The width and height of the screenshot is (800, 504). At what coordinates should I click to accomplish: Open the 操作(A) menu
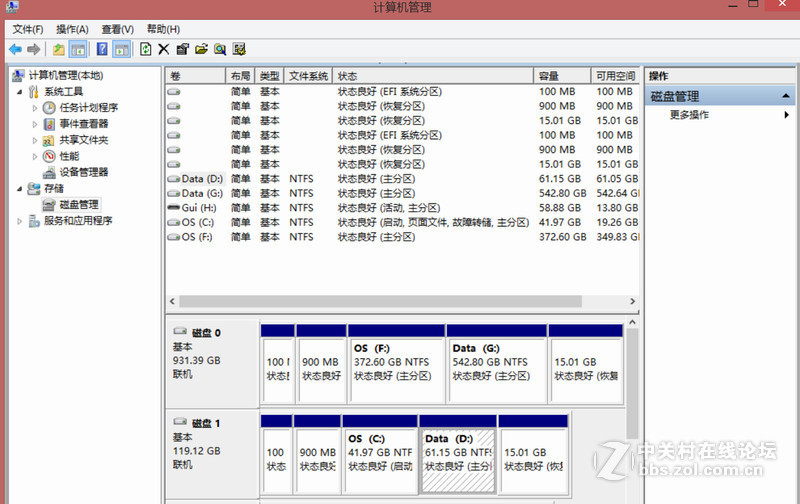click(x=72, y=29)
